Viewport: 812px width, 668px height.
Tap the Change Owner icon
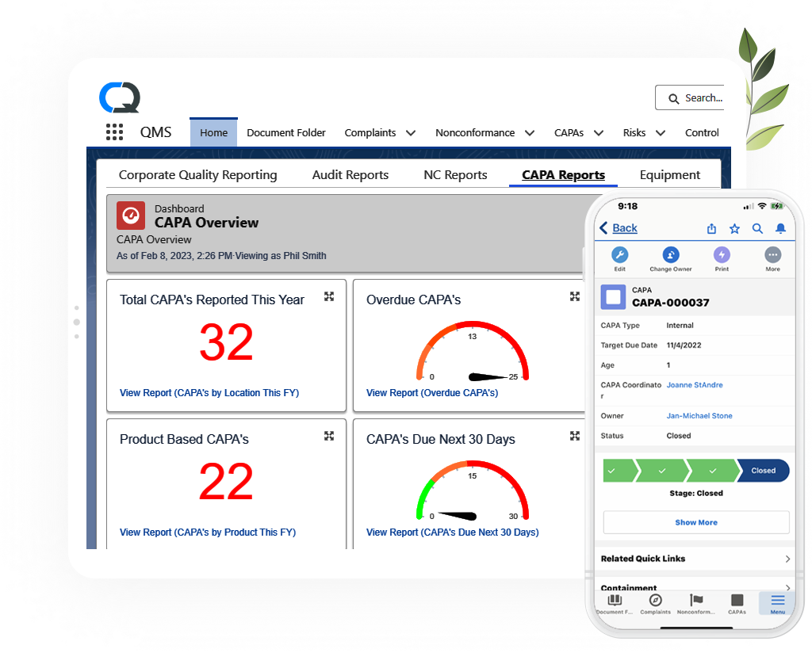coord(671,255)
